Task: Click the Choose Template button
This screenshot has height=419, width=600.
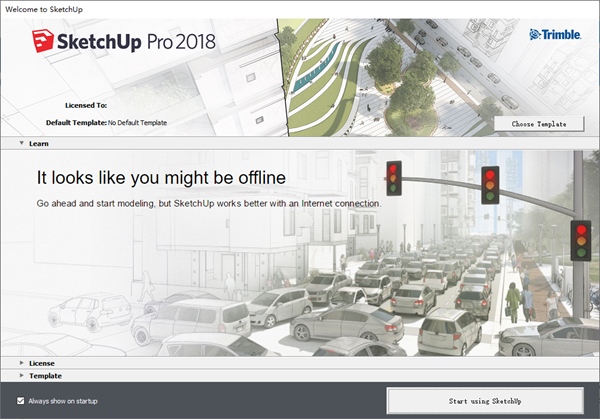Action: [539, 124]
